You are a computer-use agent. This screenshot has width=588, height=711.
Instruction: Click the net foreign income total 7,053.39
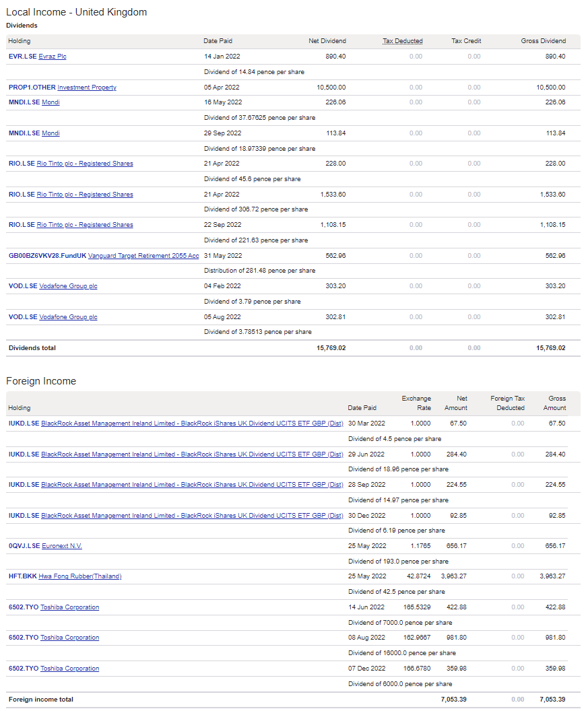pyautogui.click(x=454, y=699)
